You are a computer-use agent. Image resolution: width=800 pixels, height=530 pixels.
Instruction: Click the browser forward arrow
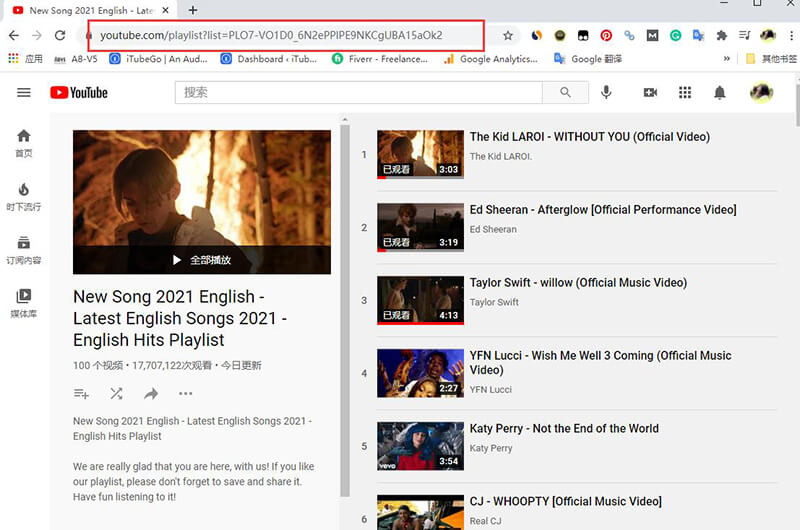point(37,35)
